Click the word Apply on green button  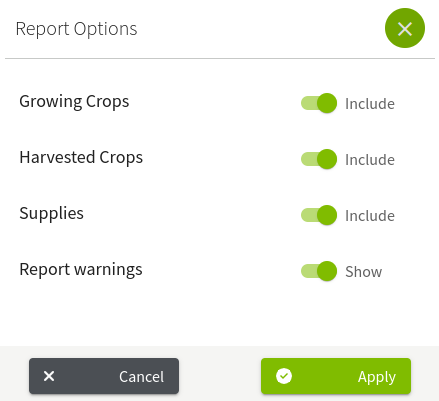(x=377, y=377)
